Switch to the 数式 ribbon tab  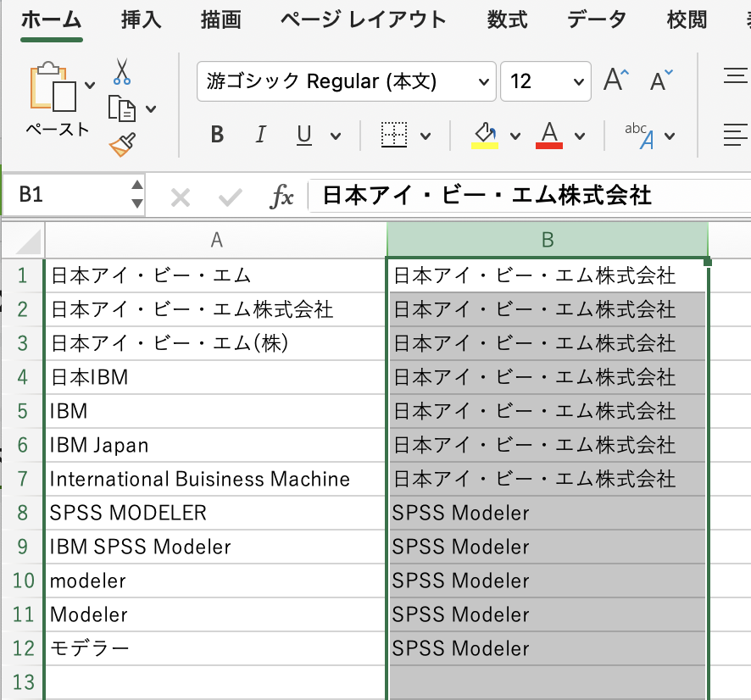coord(507,19)
